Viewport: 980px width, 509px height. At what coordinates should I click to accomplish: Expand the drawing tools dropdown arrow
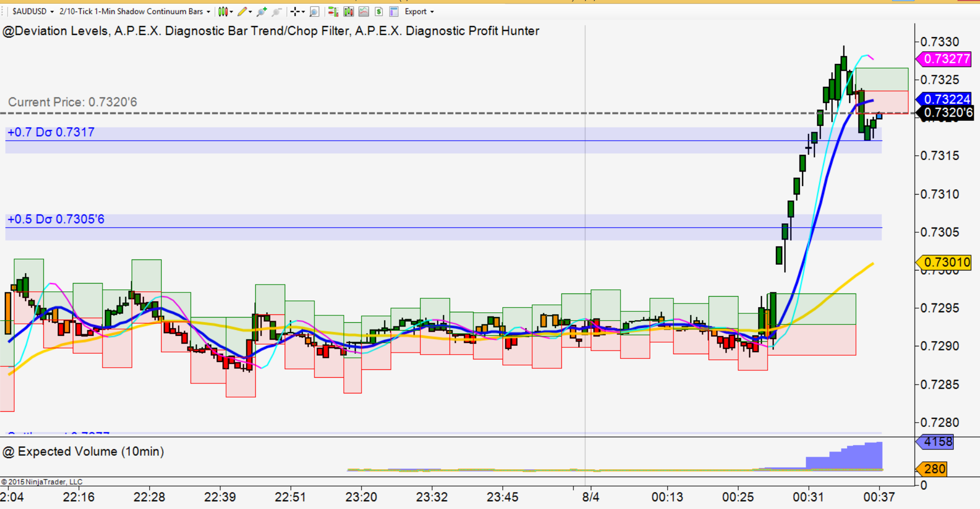click(250, 12)
